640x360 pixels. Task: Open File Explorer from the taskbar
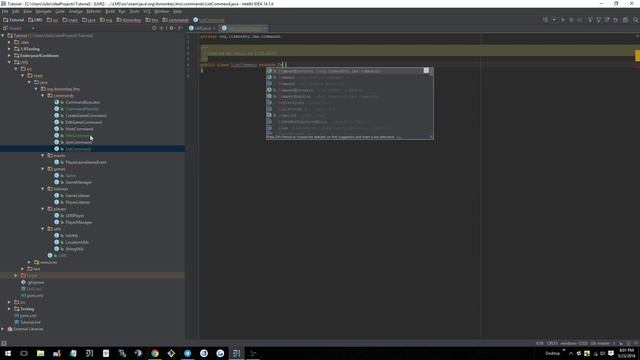coord(40,353)
